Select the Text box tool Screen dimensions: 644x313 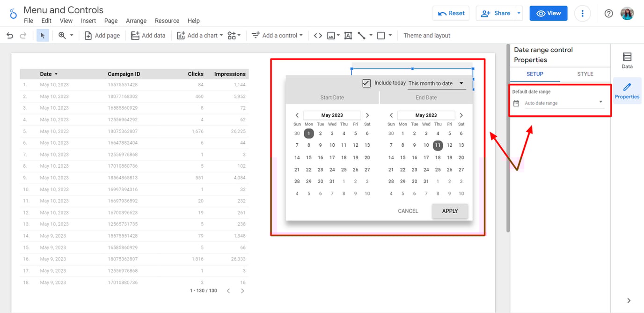pyautogui.click(x=348, y=35)
